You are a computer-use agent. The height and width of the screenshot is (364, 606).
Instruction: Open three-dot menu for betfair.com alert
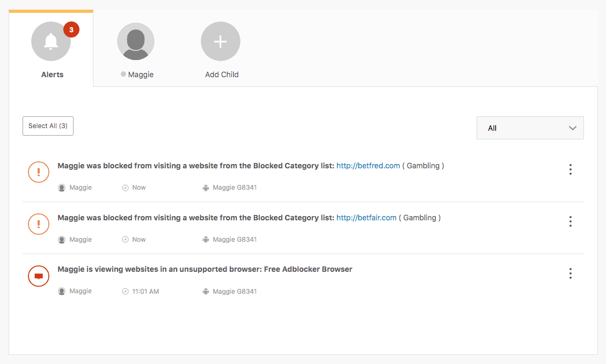click(x=570, y=221)
